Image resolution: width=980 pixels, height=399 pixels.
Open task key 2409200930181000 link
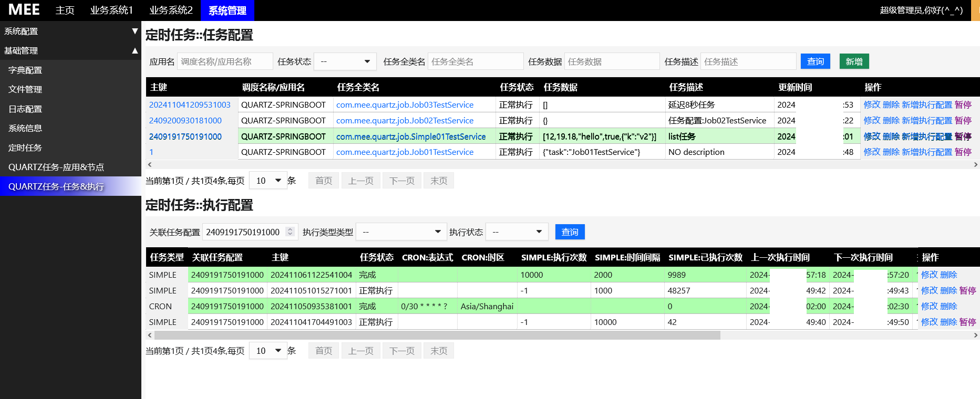tap(185, 120)
